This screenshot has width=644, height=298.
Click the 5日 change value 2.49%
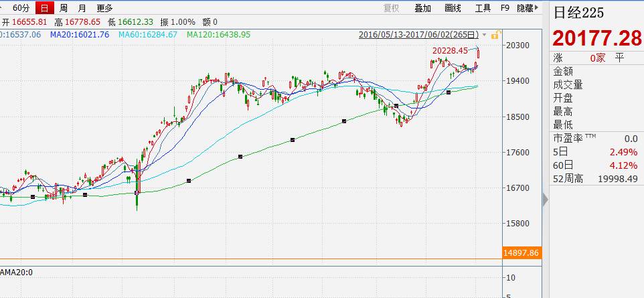(x=623, y=152)
